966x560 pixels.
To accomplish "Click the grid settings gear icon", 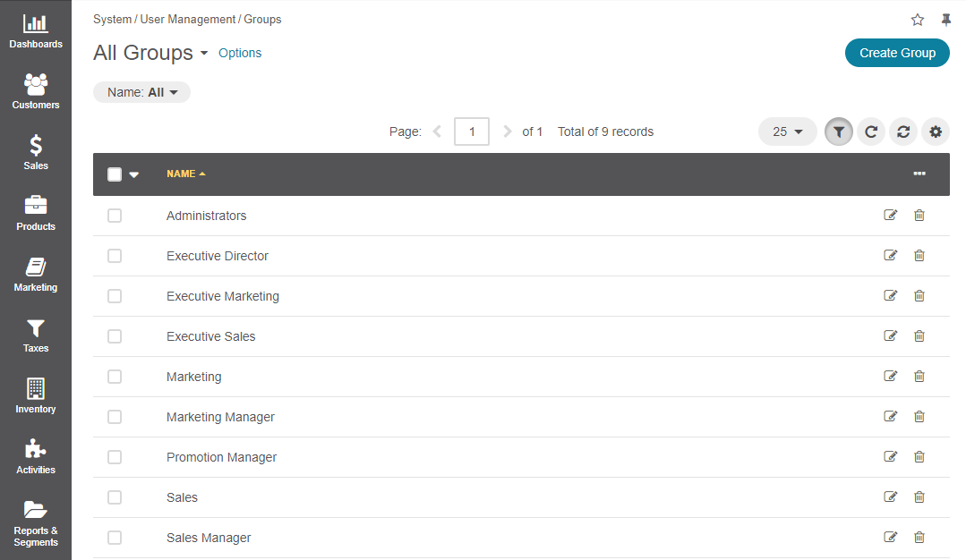I will coord(936,132).
